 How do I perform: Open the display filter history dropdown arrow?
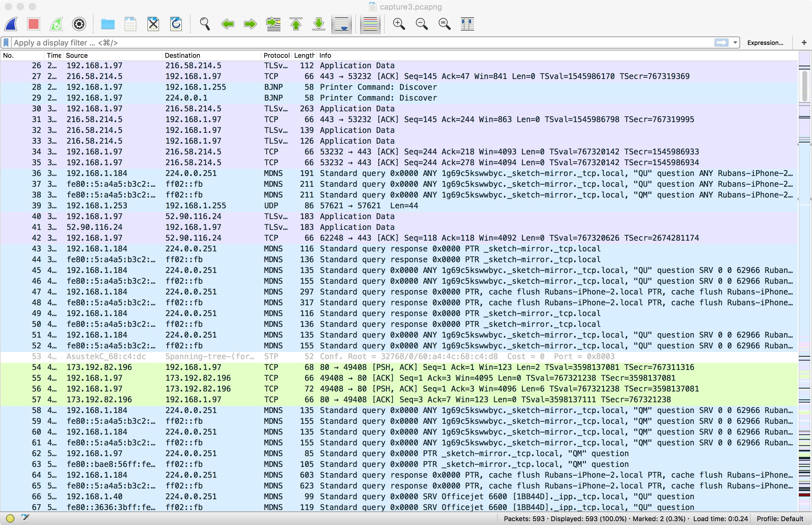pos(735,43)
